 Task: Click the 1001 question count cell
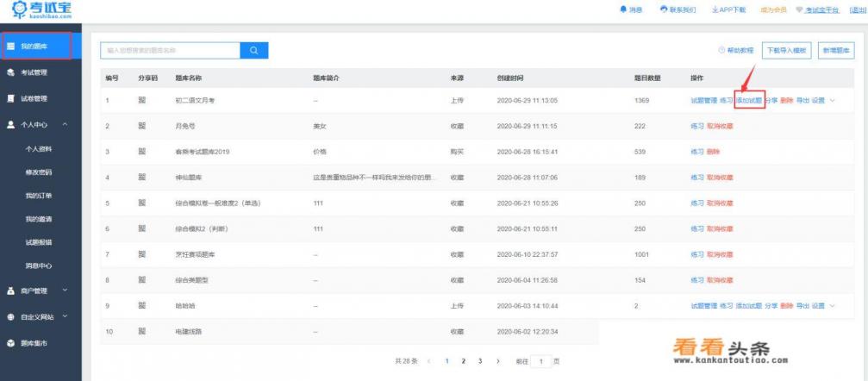(641, 255)
